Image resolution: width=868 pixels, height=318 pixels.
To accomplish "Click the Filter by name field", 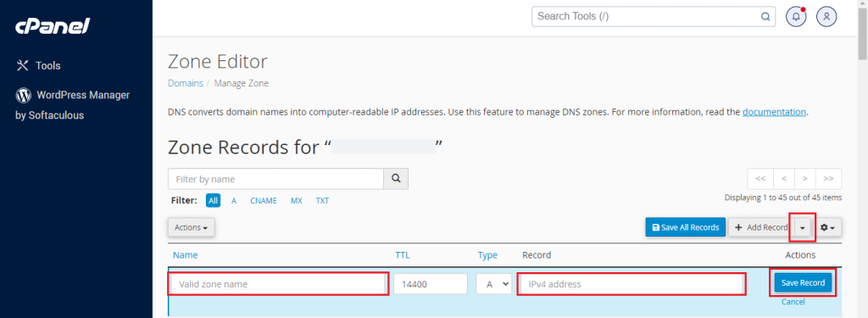I will point(275,179).
